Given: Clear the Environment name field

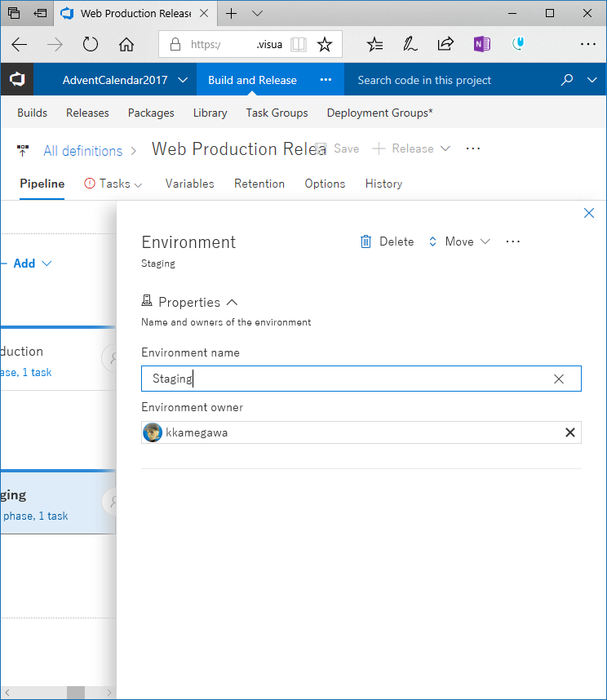Looking at the screenshot, I should 559,379.
